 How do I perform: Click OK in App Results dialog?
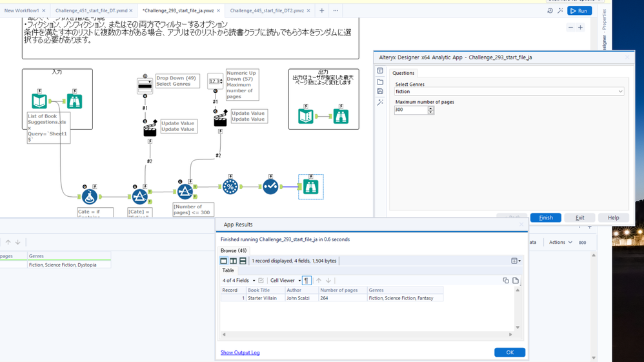coord(510,352)
